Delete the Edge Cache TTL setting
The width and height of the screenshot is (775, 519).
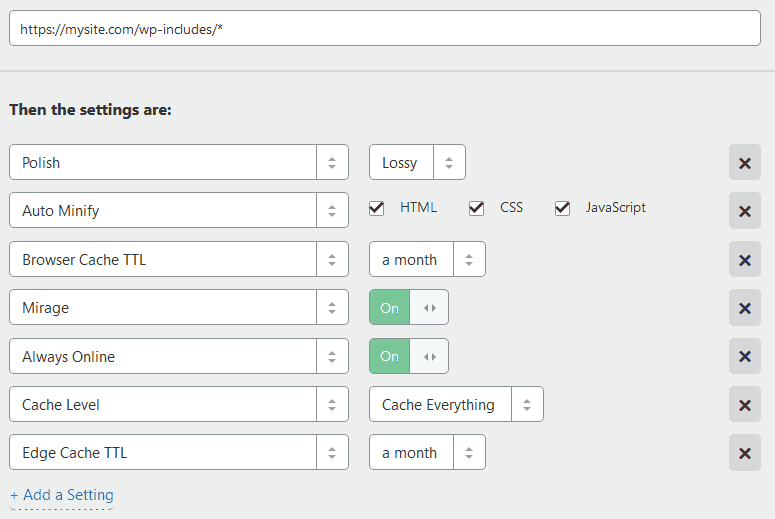744,453
